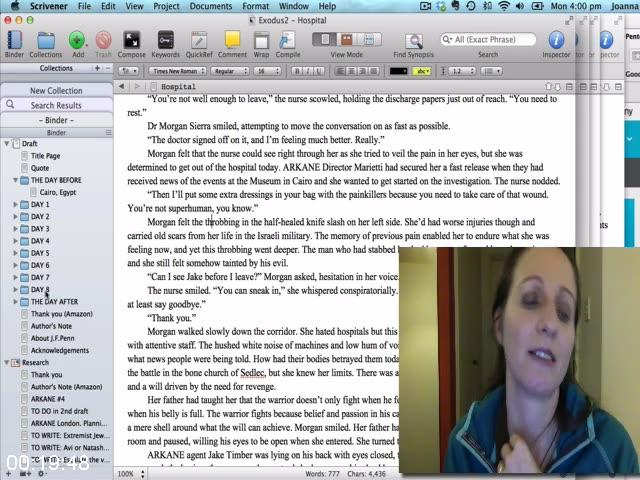Add a collection with the plus button
Screen dimensions: 640x480
98,68
